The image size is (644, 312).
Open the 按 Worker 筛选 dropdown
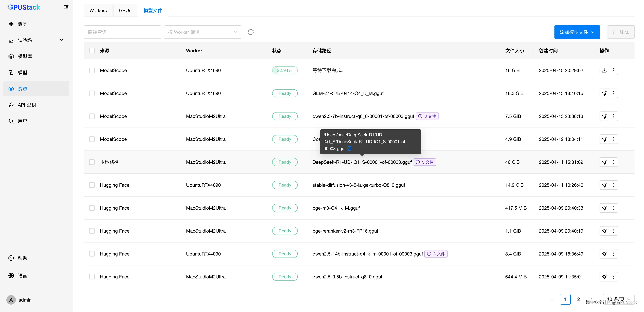[202, 32]
